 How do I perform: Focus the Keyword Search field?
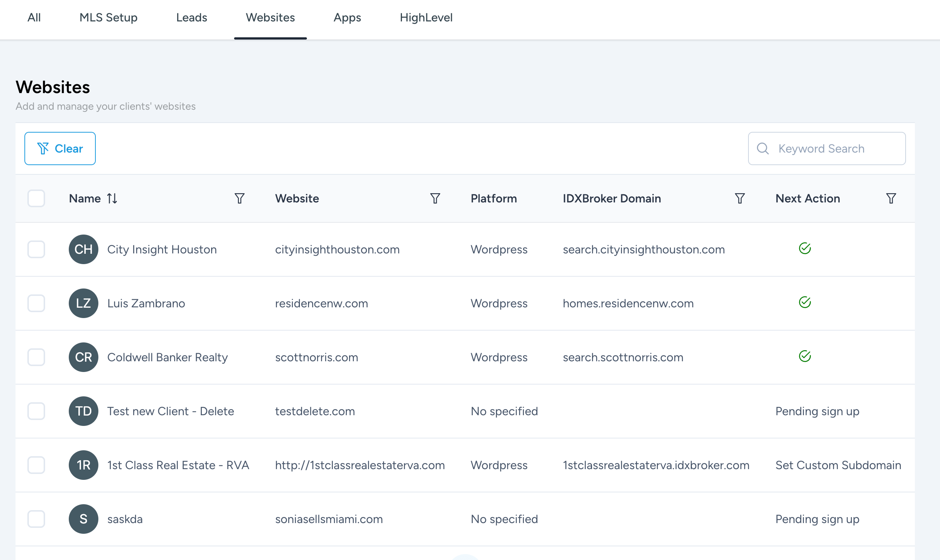click(835, 148)
